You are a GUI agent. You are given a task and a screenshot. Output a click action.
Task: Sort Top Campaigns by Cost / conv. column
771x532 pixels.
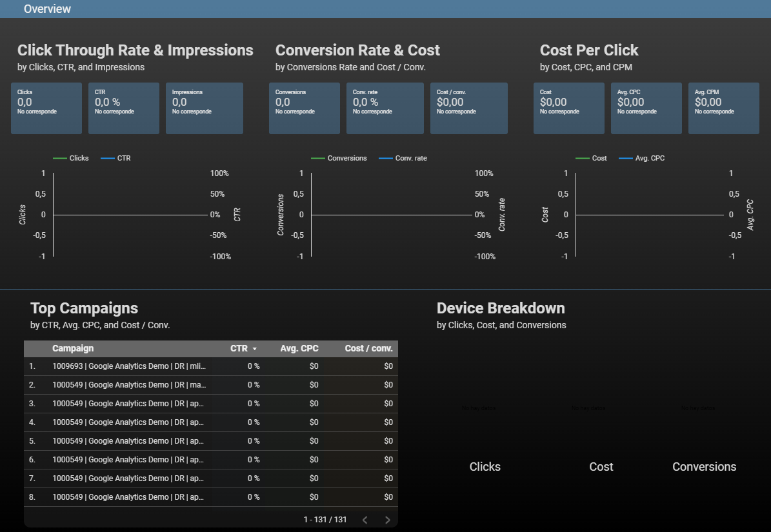(x=368, y=348)
